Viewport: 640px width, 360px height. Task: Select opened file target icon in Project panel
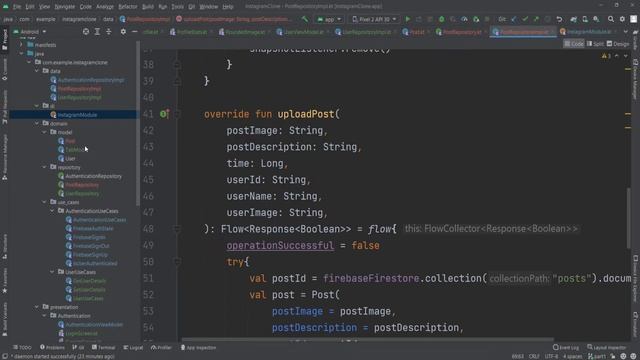[x=86, y=32]
